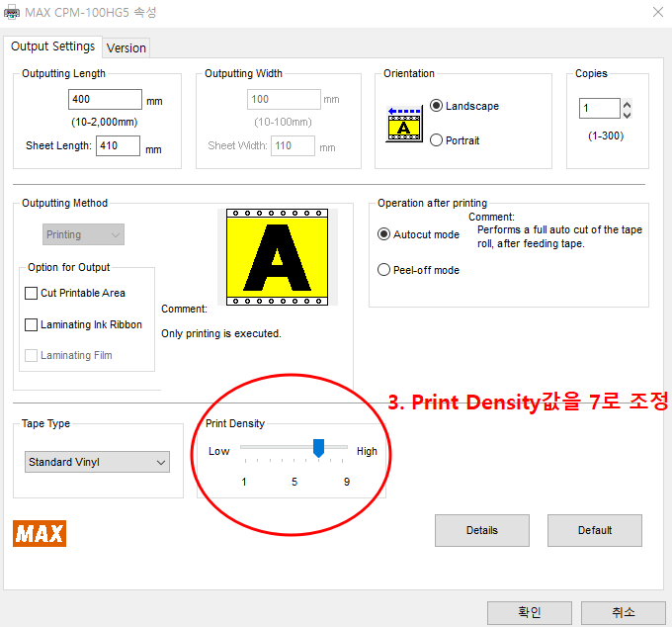Click the '(10-2,000mm)' range text
The height and width of the screenshot is (627, 672).
104,123
